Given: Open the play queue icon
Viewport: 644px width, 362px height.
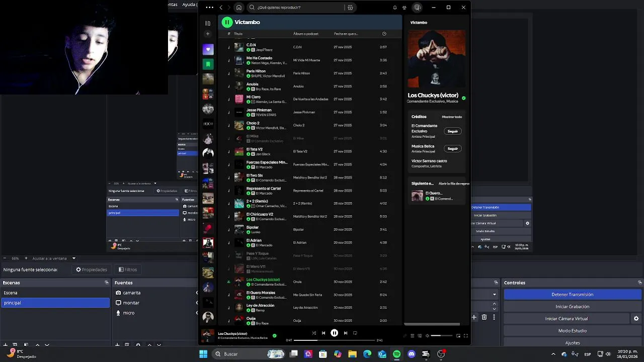Looking at the screenshot, I should (x=413, y=336).
